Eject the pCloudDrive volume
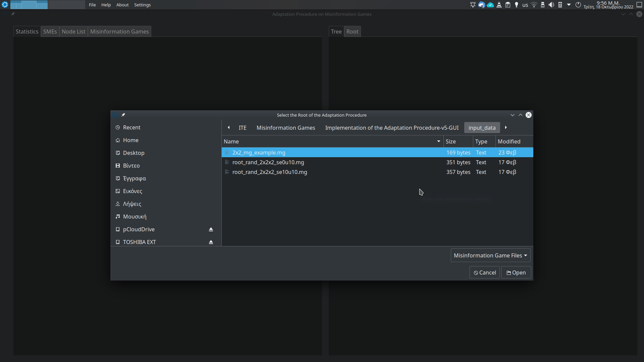The width and height of the screenshot is (644, 362). coord(211,229)
